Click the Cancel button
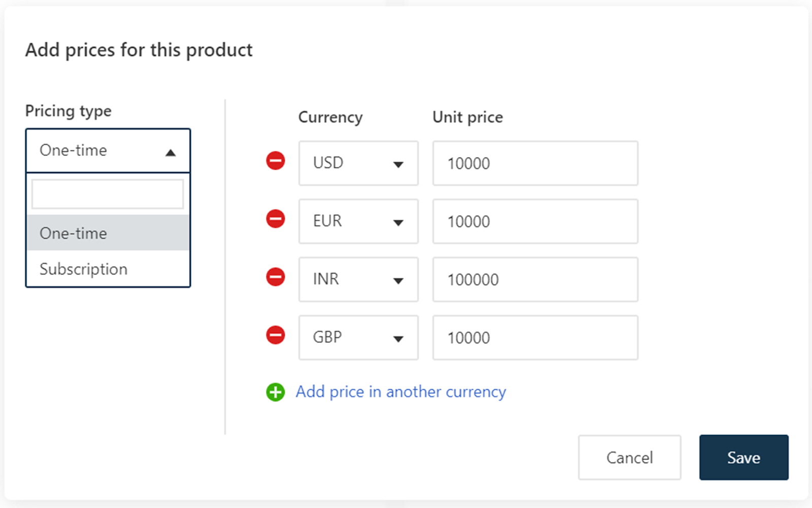This screenshot has width=812, height=508. pos(629,457)
